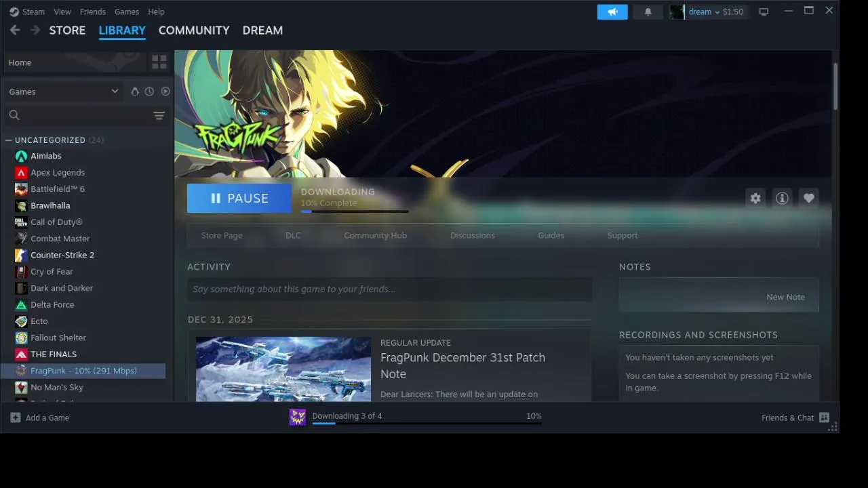Click the footer download progress bar
The height and width of the screenshot is (488, 868).
427,423
